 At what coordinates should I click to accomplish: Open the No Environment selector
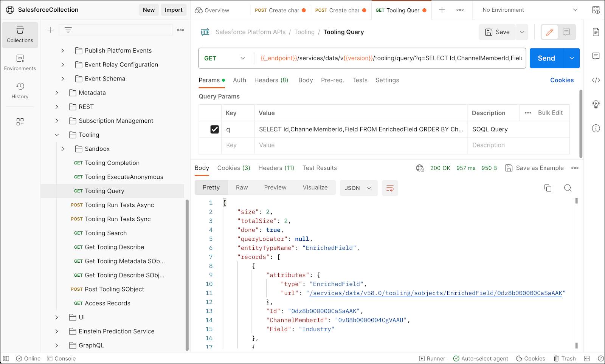[530, 10]
